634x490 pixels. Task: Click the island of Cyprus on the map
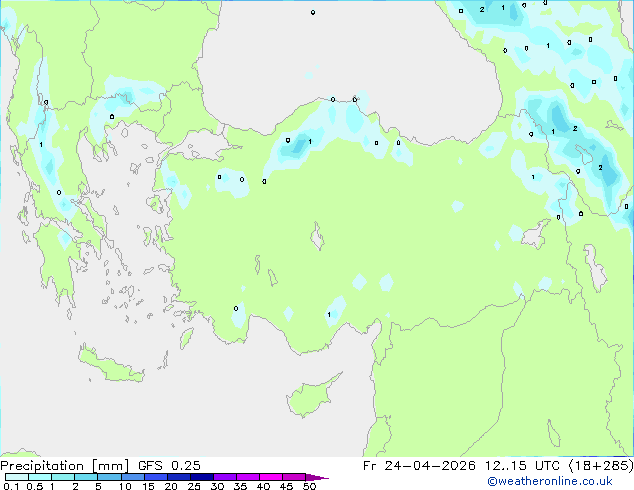[x=311, y=397]
